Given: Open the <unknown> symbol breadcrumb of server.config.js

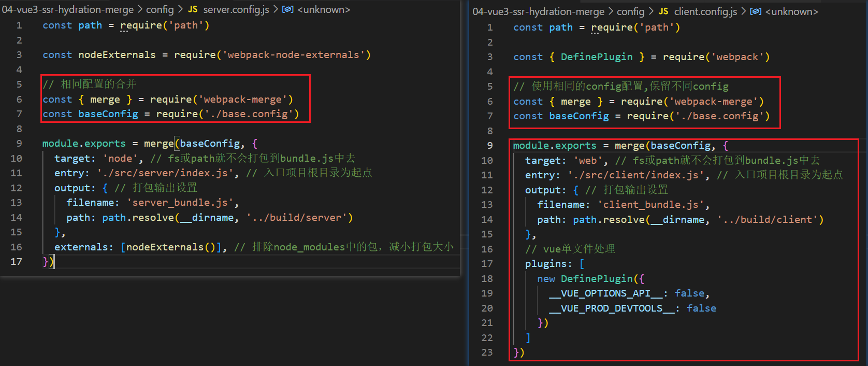Looking at the screenshot, I should click(x=324, y=9).
